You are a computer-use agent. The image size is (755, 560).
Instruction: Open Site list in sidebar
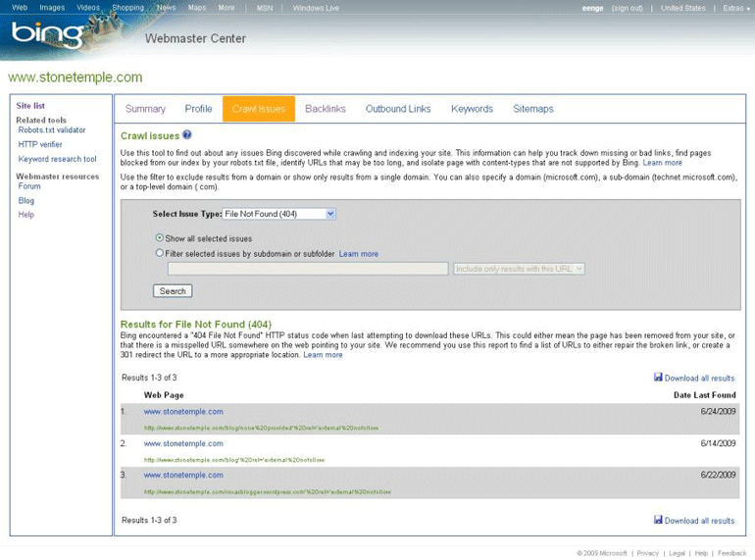pyautogui.click(x=30, y=106)
